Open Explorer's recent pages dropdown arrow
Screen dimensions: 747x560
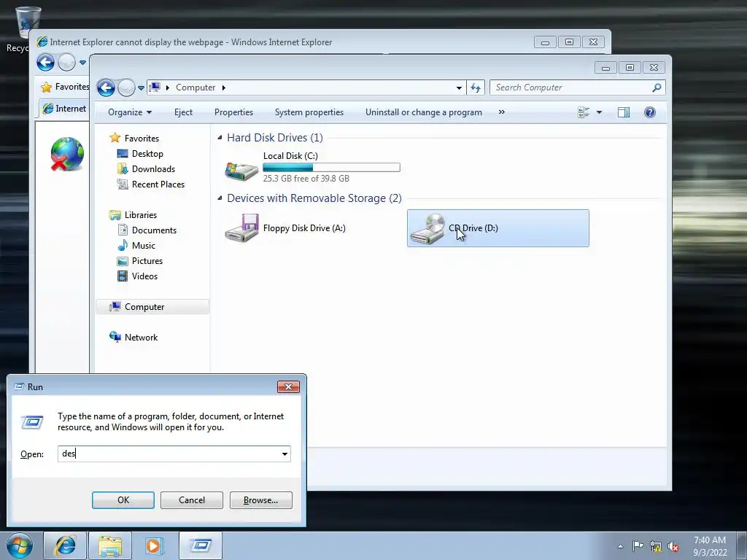coord(141,88)
